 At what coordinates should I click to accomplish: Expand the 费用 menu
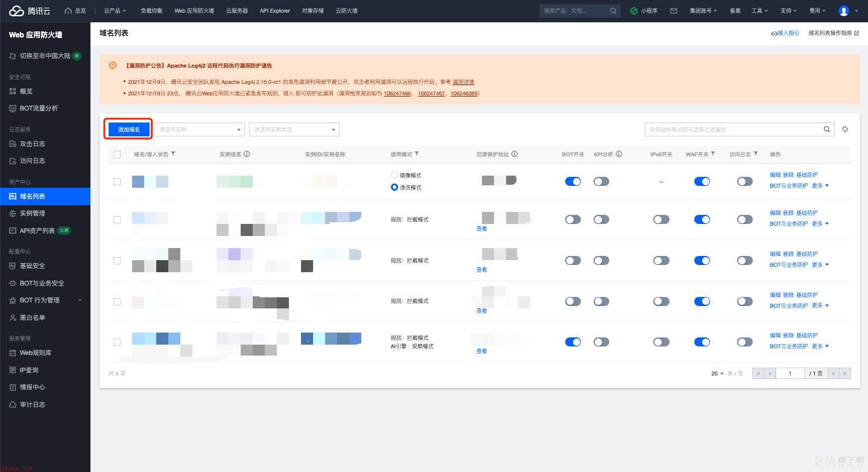pos(817,11)
